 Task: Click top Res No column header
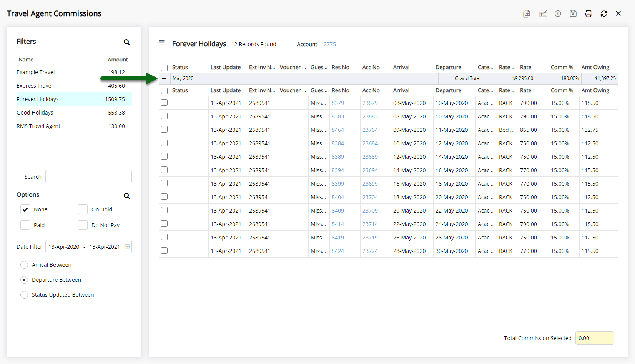[x=341, y=67]
